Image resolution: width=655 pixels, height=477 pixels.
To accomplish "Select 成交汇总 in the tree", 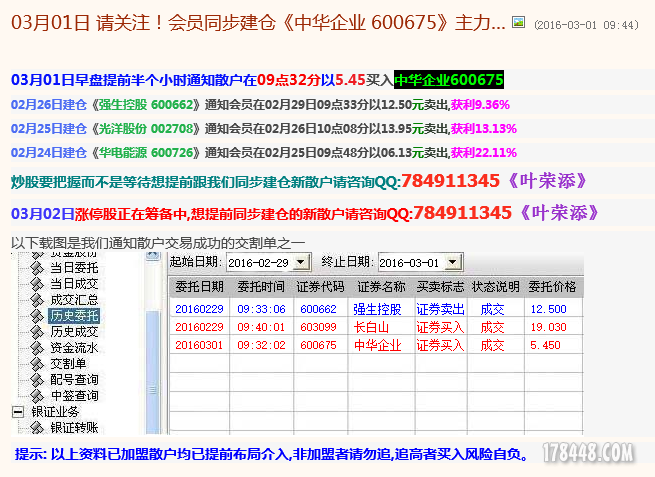I will coord(74,299).
